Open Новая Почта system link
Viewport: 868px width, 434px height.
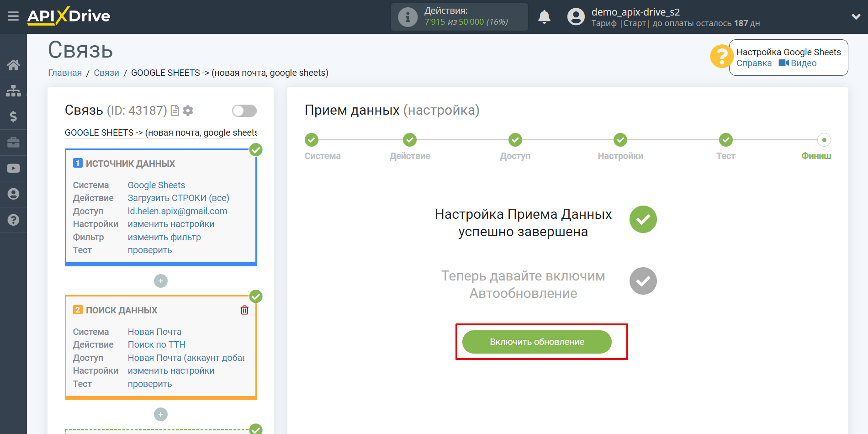pos(154,332)
